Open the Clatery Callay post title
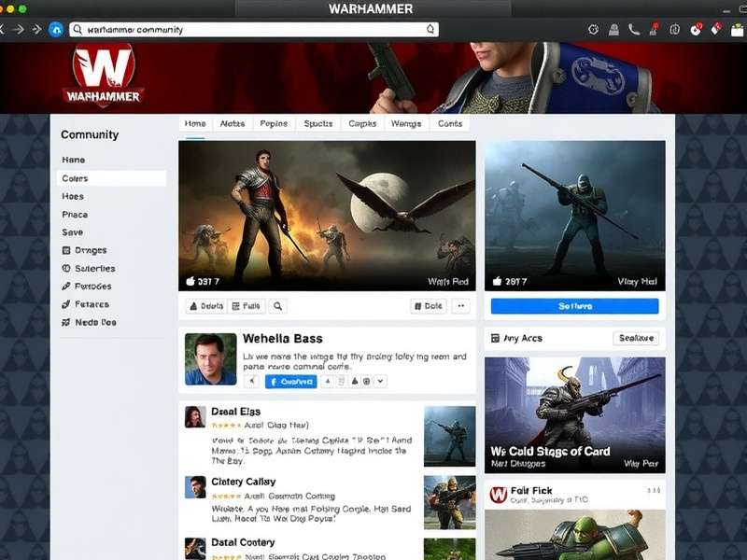Viewport: 747px width, 560px height. pos(244,482)
